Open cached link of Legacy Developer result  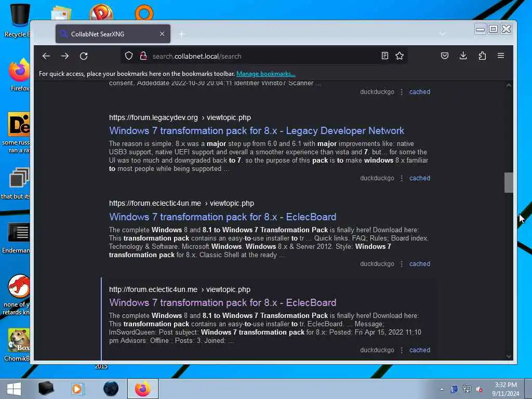(x=419, y=178)
